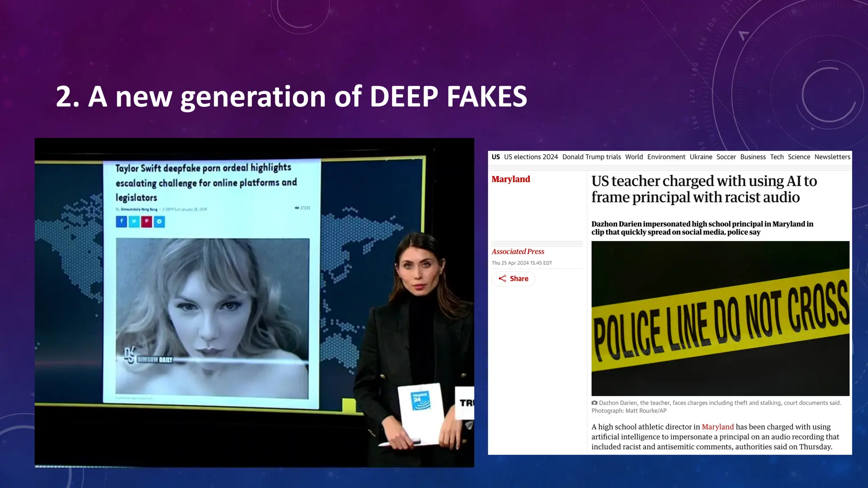
Task: Click the Pinterest share icon in article
Action: click(x=147, y=221)
